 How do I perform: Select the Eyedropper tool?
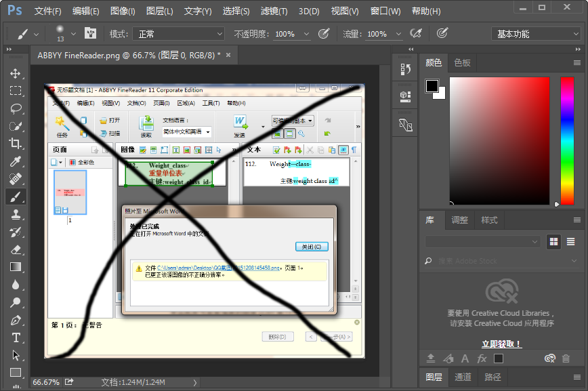pos(16,161)
